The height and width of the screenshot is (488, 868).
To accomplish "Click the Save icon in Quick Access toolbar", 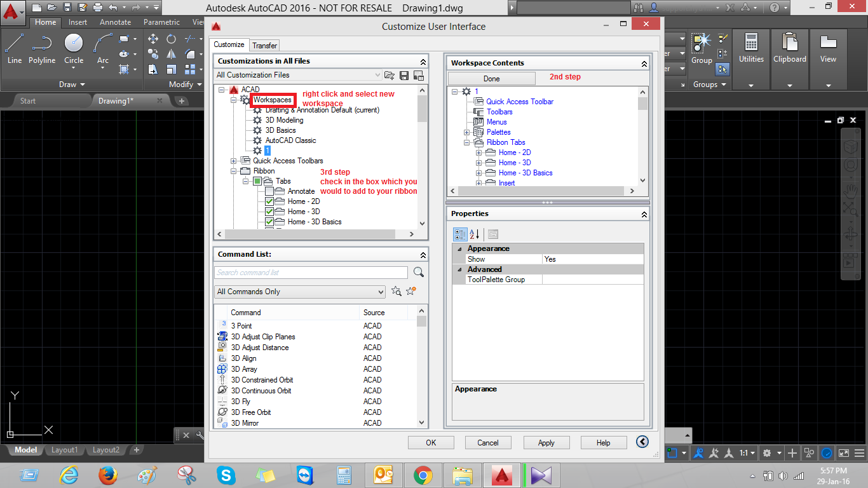I will click(67, 8).
